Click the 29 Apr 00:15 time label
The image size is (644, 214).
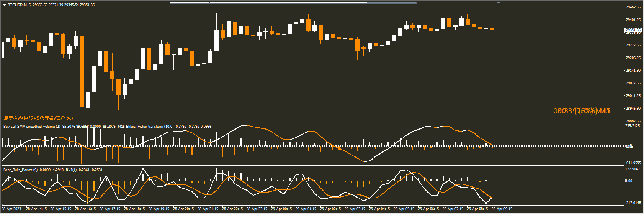tap(281, 209)
